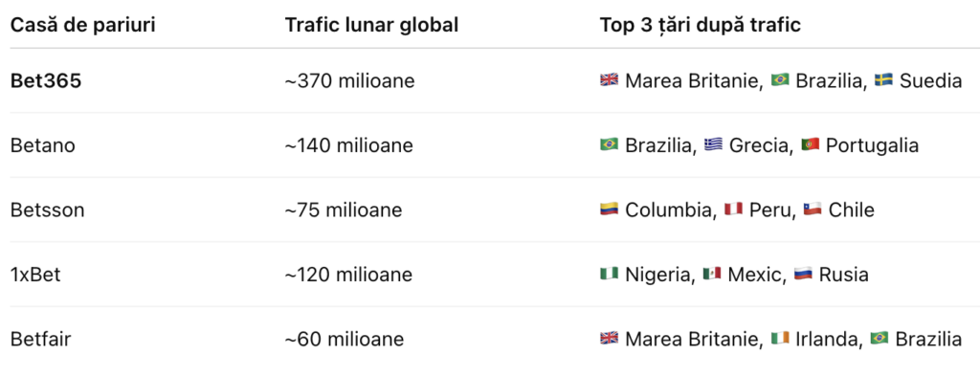
Task: Select the 1xBet row name
Action: click(35, 275)
